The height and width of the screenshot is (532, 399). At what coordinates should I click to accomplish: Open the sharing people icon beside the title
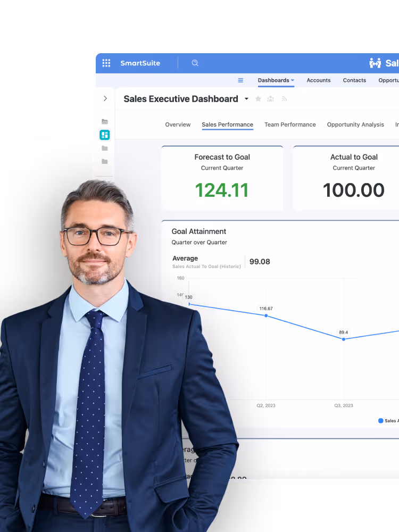(270, 99)
